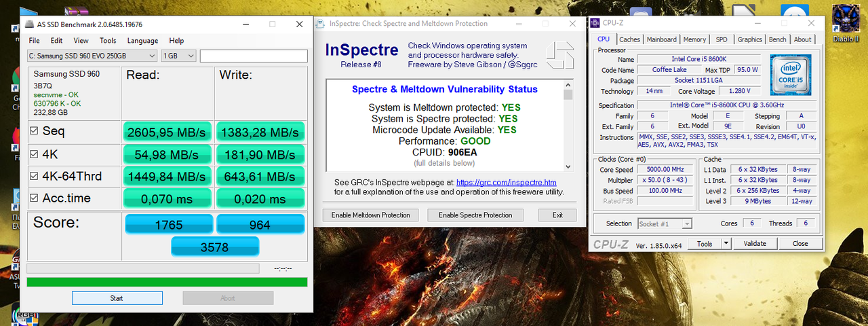Open the Samsung SSD 960 EVO drive dropdown
The height and width of the screenshot is (326, 868).
(x=92, y=56)
